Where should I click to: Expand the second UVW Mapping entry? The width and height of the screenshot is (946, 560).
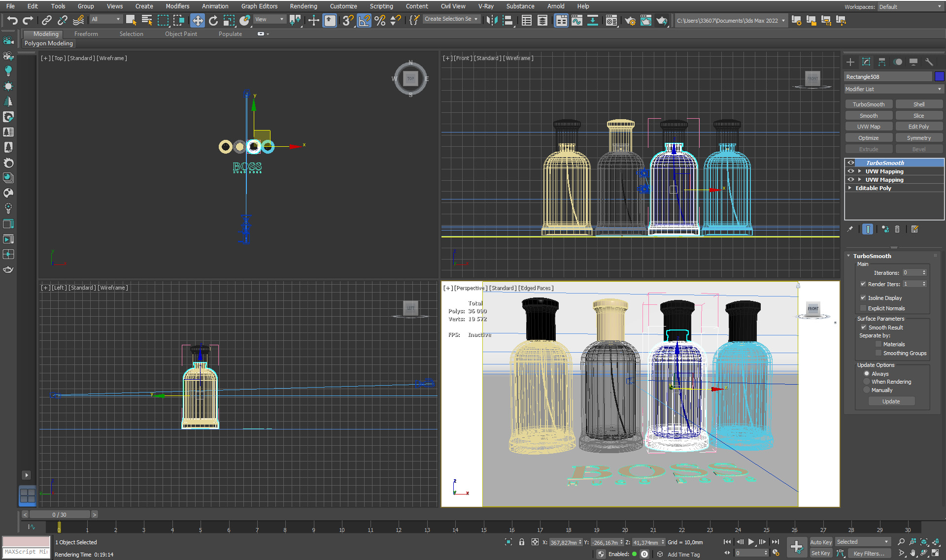click(x=860, y=179)
